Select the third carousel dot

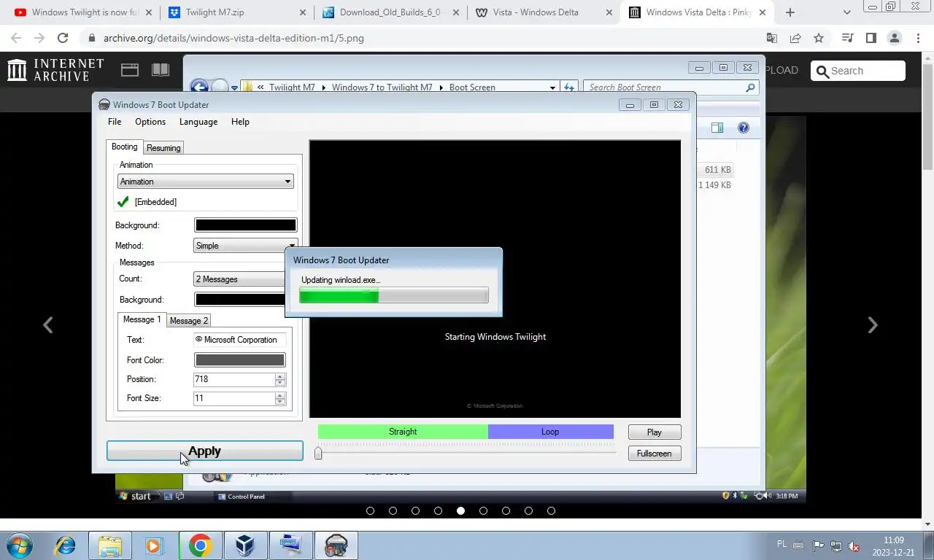pos(415,511)
